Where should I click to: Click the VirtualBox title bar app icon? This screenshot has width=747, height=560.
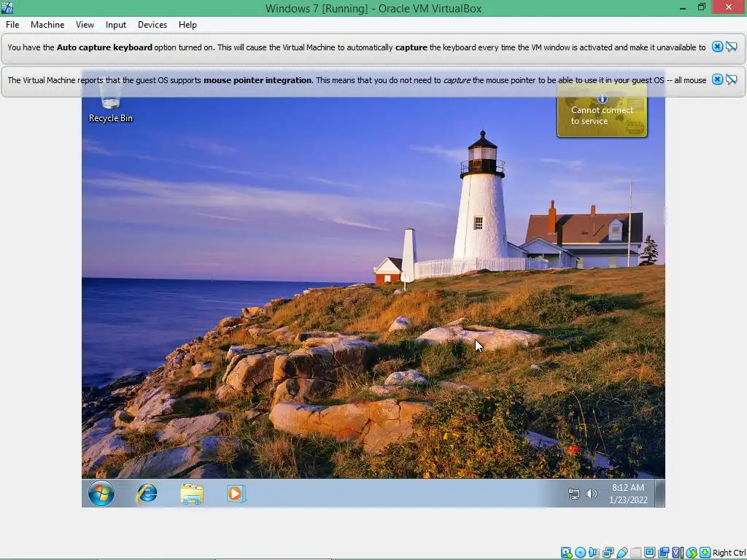7,7
